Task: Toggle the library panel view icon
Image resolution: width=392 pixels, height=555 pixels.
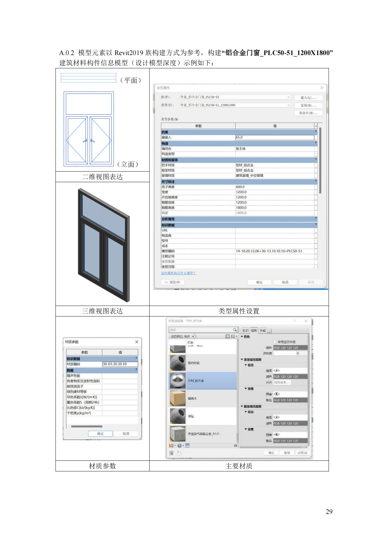Action: (227, 336)
